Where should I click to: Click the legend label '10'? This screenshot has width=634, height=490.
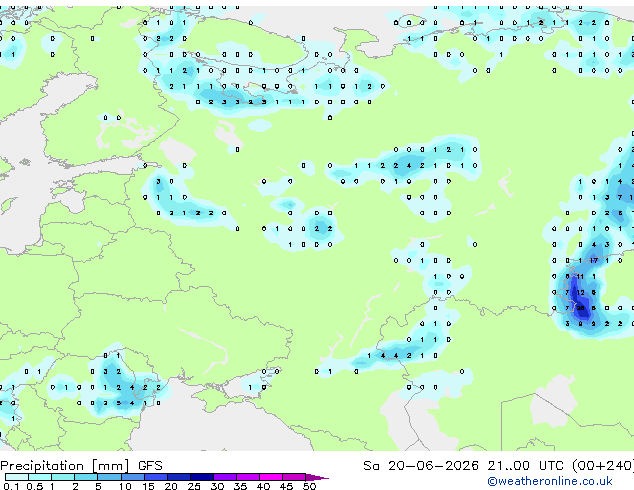click(x=125, y=486)
